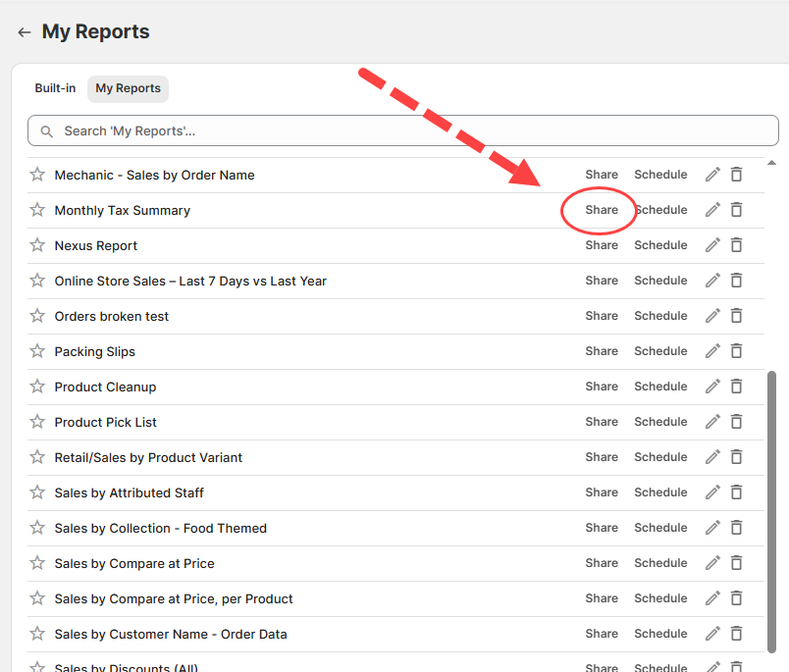Delete Mechanic - Sales by Order Name

pyautogui.click(x=736, y=175)
